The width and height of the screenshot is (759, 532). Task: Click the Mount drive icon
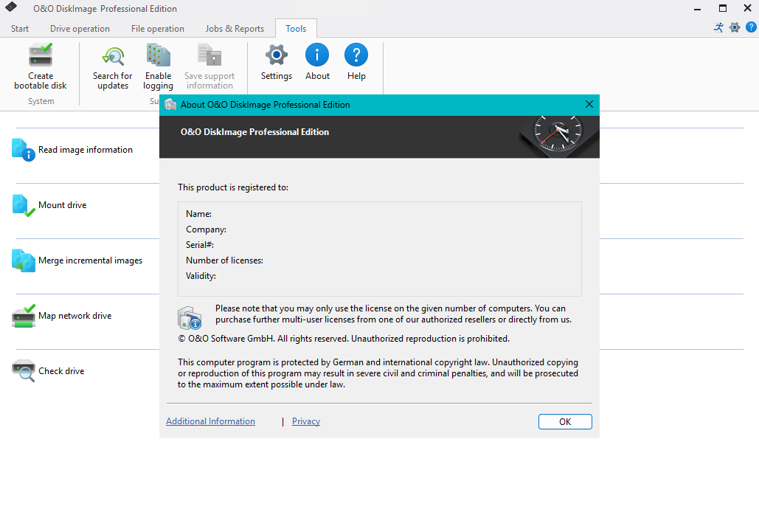pos(24,205)
